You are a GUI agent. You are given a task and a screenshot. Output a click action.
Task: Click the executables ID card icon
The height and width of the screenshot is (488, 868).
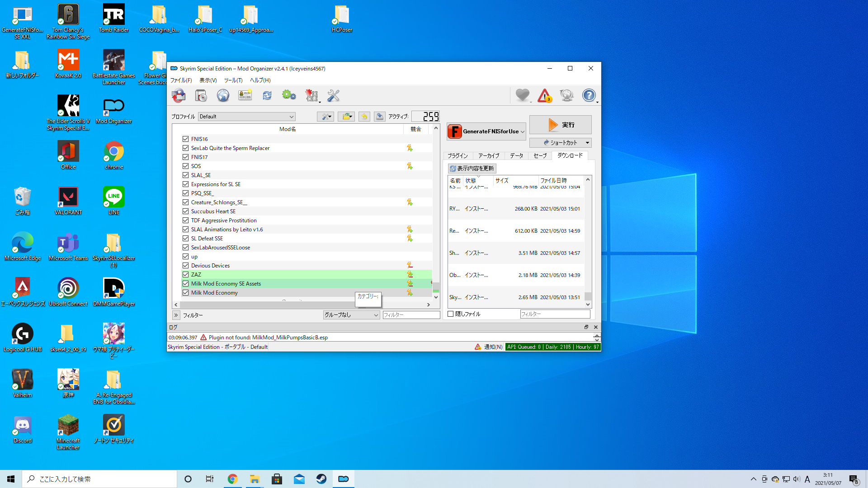coord(245,95)
